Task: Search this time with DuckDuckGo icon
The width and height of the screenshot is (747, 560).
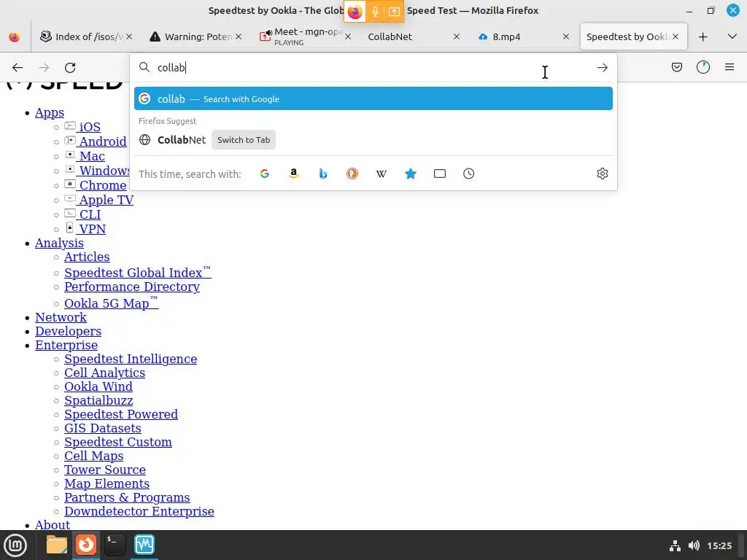Action: pyautogui.click(x=352, y=174)
